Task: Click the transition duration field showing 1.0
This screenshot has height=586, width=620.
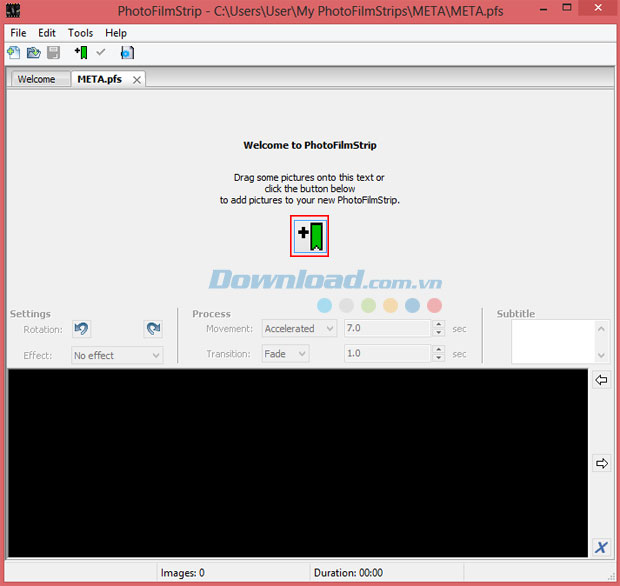Action: click(x=387, y=353)
